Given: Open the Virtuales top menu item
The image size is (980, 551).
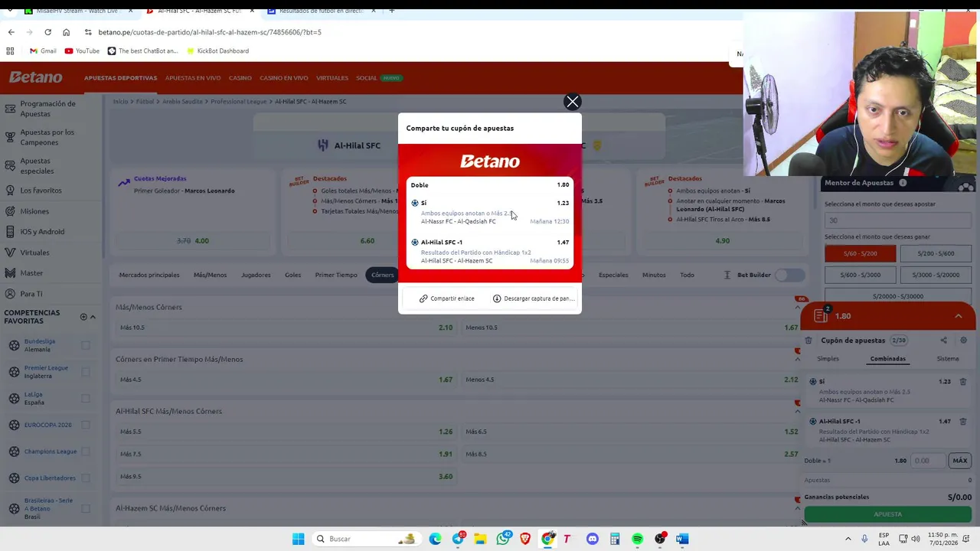Looking at the screenshot, I should coord(332,78).
